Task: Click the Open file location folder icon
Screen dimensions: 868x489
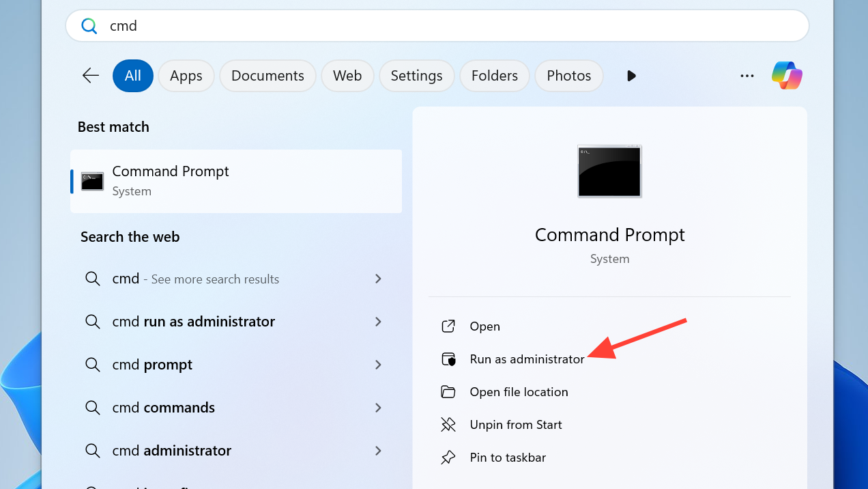Action: (448, 392)
